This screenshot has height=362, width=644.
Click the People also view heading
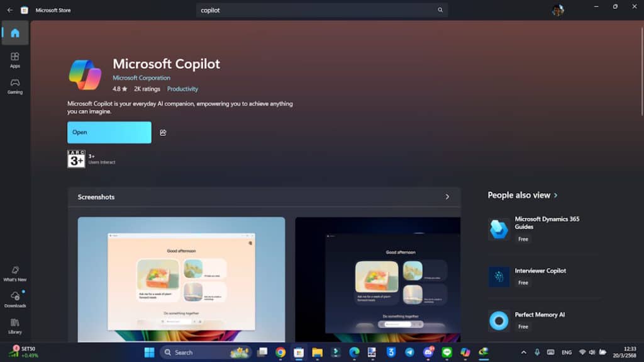click(519, 195)
